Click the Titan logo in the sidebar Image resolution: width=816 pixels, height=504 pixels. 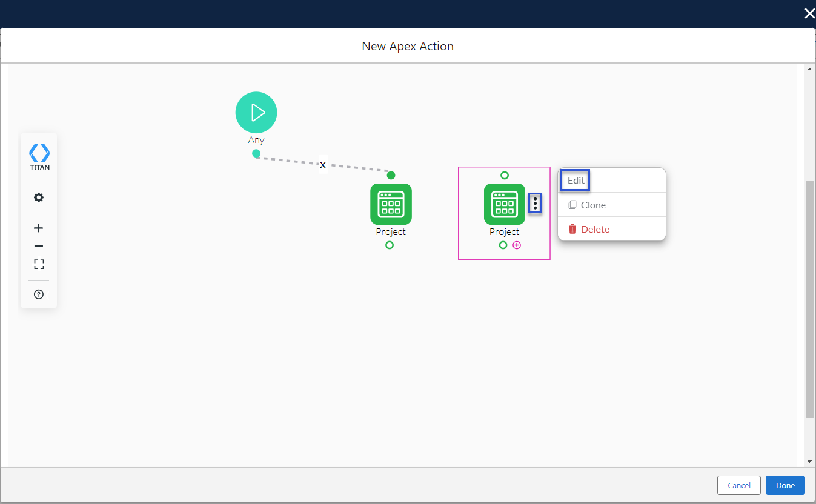[39, 157]
